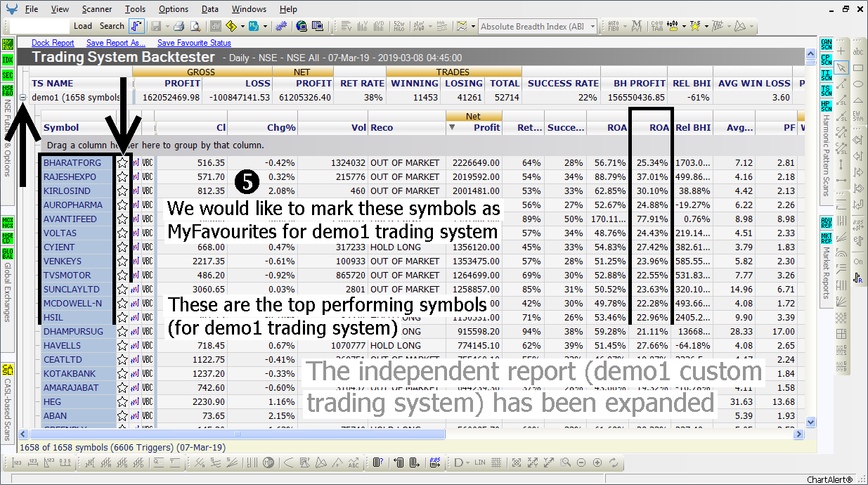Mark HAVELLS as favourite with star
The image size is (868, 485).
pyautogui.click(x=122, y=345)
